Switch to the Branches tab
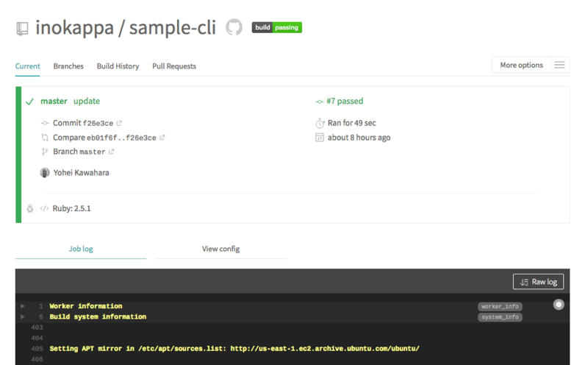 [x=68, y=66]
